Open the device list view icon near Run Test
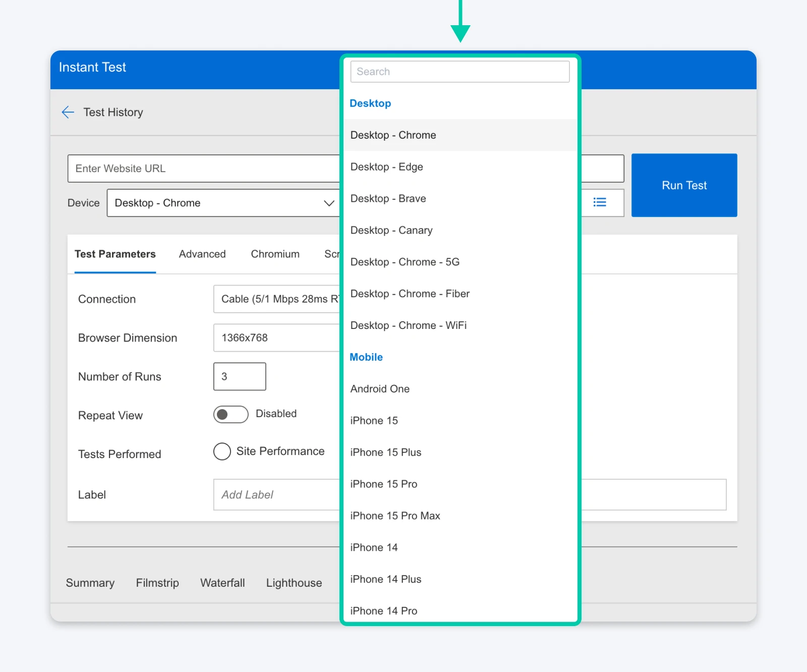This screenshot has width=807, height=672. click(x=599, y=202)
